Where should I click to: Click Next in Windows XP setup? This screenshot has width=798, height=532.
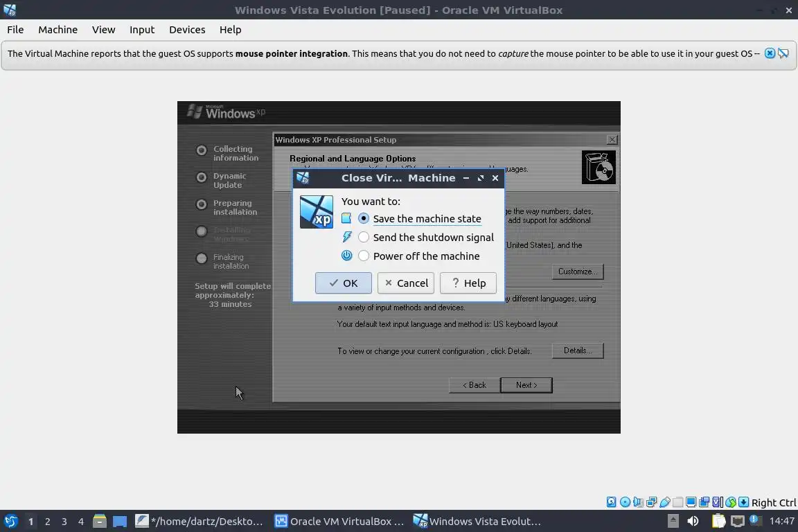tap(526, 385)
